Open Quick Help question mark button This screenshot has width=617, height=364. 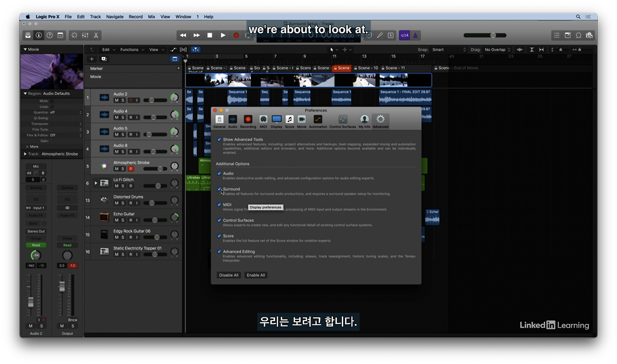click(49, 35)
